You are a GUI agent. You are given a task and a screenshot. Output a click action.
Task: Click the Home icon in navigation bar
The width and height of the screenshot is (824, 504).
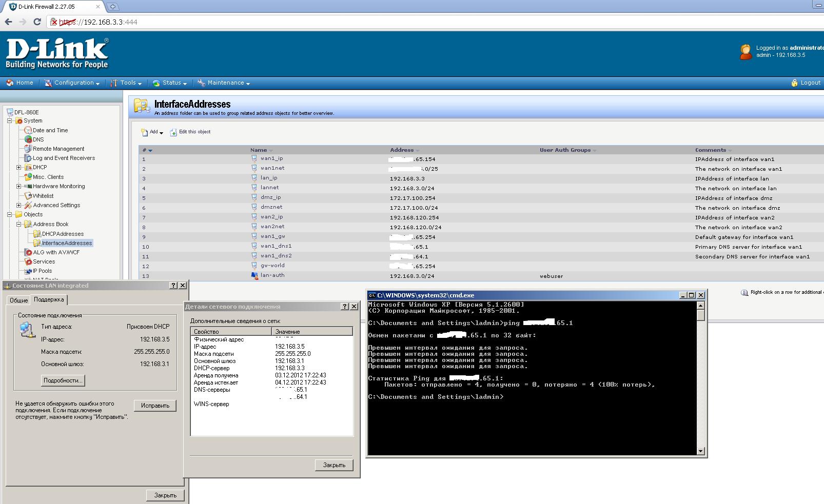click(x=10, y=83)
